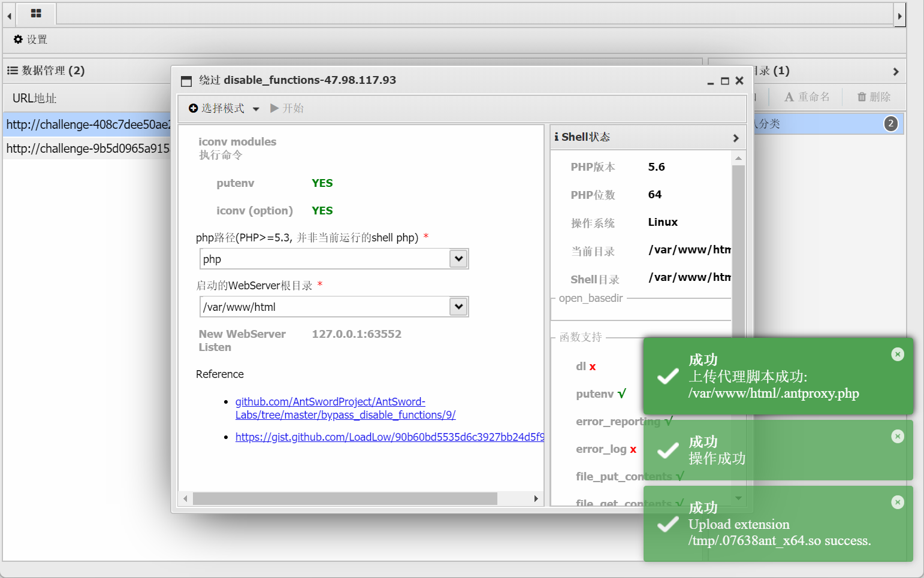This screenshot has height=578, width=924.
Task: Expand the Shell状态 panel chevron
Action: [x=736, y=137]
